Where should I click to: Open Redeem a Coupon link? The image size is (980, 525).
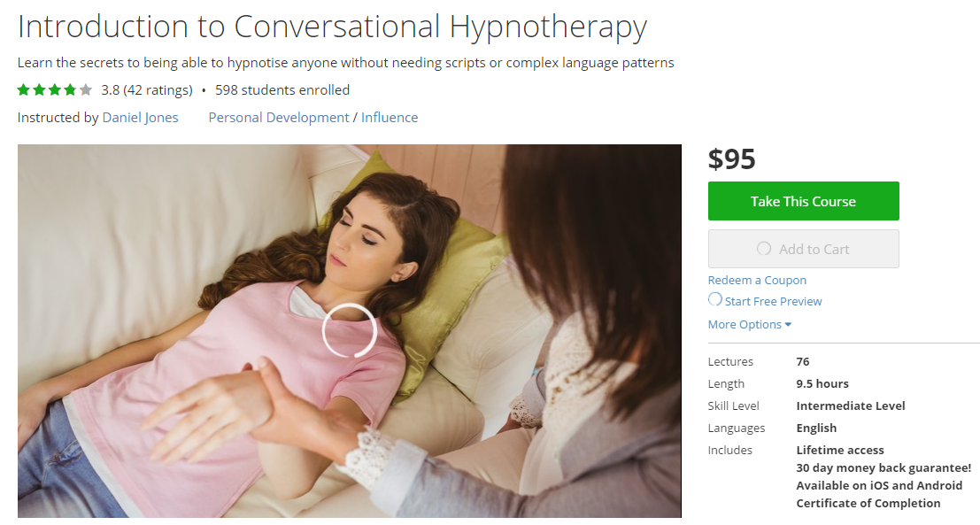pyautogui.click(x=757, y=280)
